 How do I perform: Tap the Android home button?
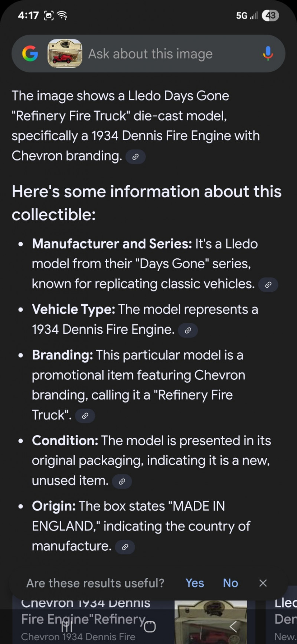click(150, 627)
